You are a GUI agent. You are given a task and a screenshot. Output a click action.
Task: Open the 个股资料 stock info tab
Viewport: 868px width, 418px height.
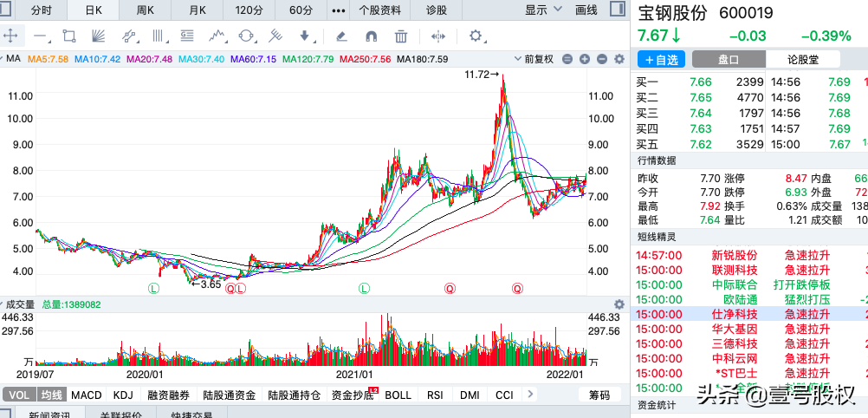tap(379, 10)
